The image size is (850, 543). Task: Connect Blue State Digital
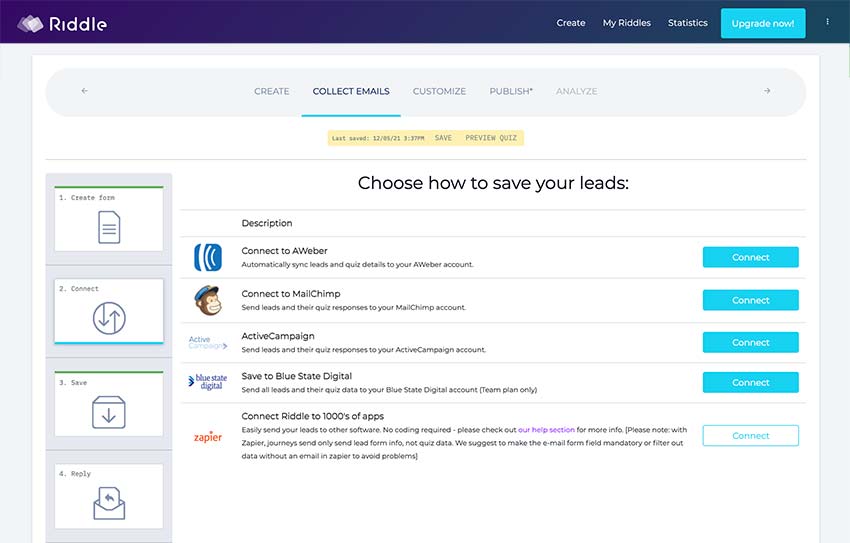750,383
